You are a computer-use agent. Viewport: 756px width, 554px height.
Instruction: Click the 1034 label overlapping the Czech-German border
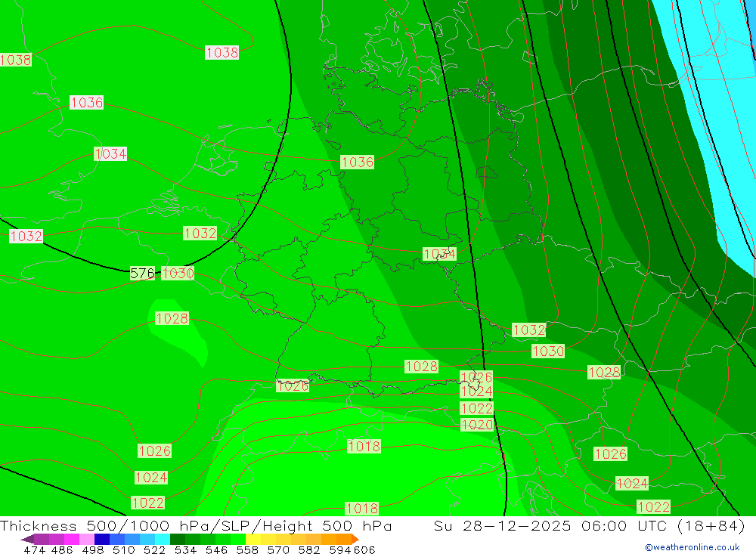tap(439, 254)
